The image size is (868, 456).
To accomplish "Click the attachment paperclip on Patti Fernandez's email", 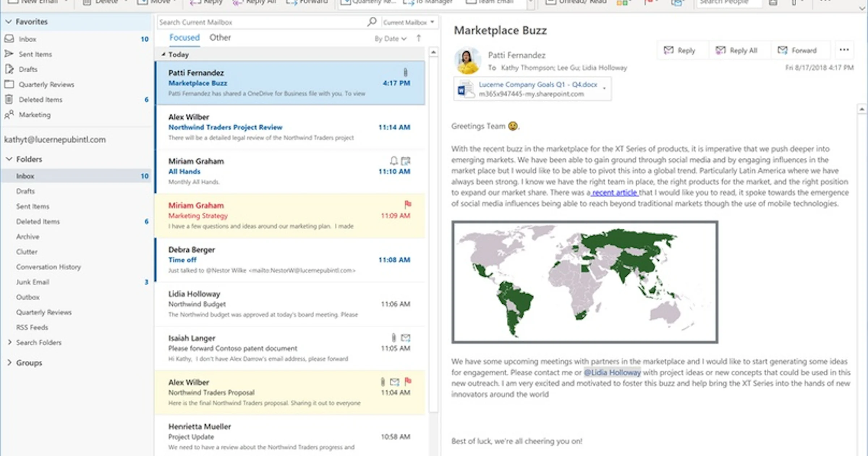I will pyautogui.click(x=405, y=72).
